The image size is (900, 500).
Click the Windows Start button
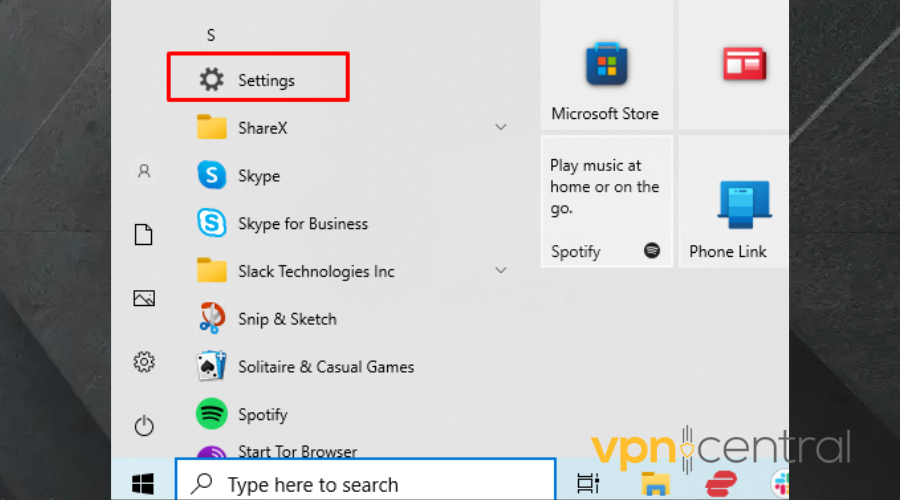pos(143,484)
